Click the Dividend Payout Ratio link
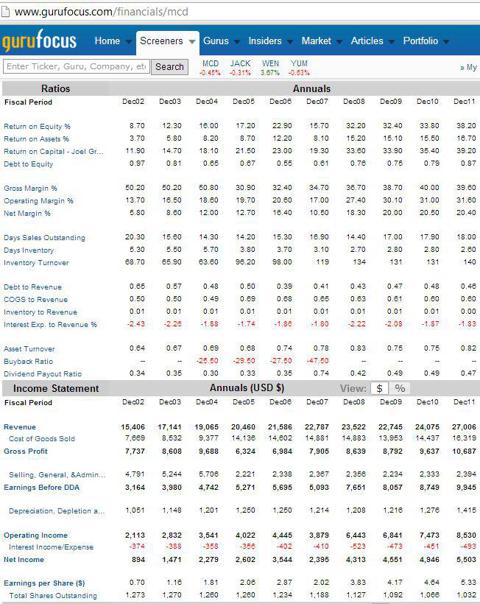This screenshot has height=604, width=480. point(42,374)
